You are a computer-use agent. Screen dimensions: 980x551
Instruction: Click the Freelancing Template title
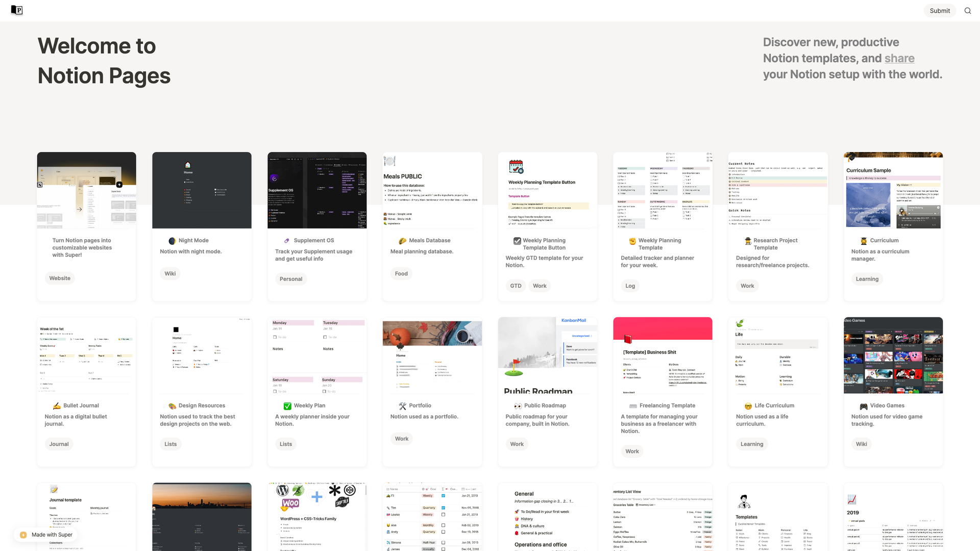click(x=668, y=405)
